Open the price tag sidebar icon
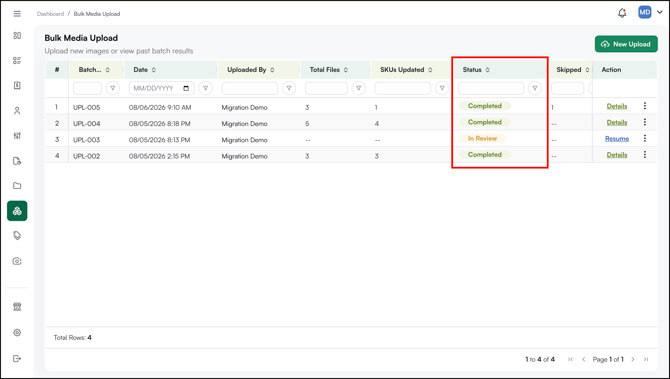This screenshot has width=670, height=379. [x=17, y=236]
